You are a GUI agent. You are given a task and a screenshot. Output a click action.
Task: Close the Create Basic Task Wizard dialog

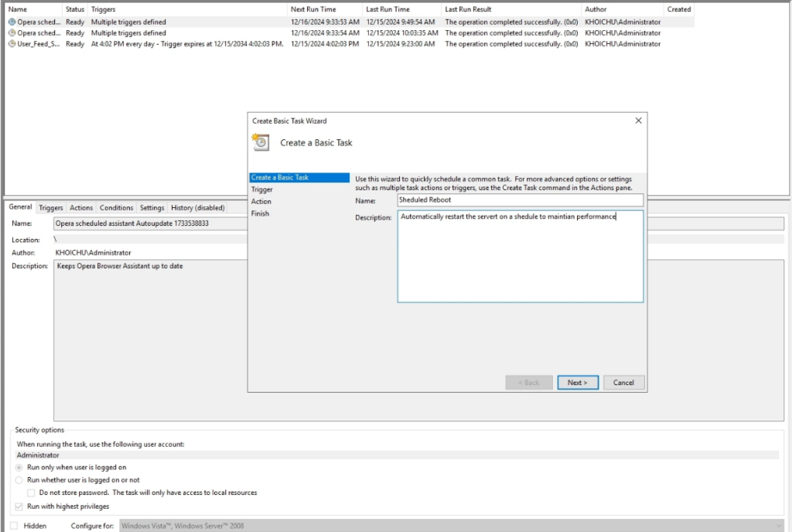coord(638,121)
